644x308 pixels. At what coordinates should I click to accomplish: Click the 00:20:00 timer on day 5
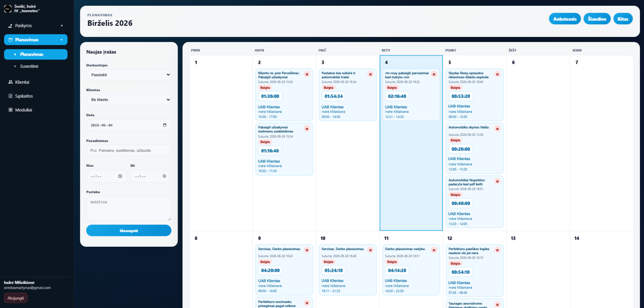[461, 149]
